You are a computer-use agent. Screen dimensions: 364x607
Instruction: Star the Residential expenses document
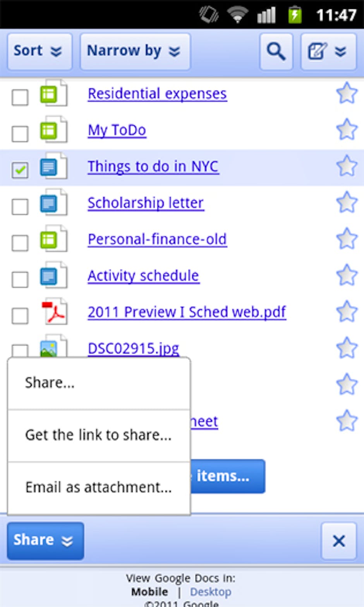coord(346,93)
